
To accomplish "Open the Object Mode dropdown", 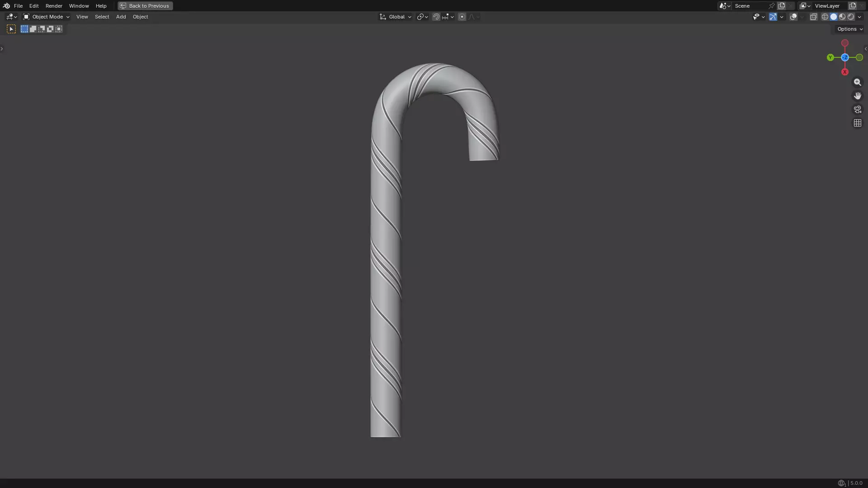I will (x=46, y=17).
